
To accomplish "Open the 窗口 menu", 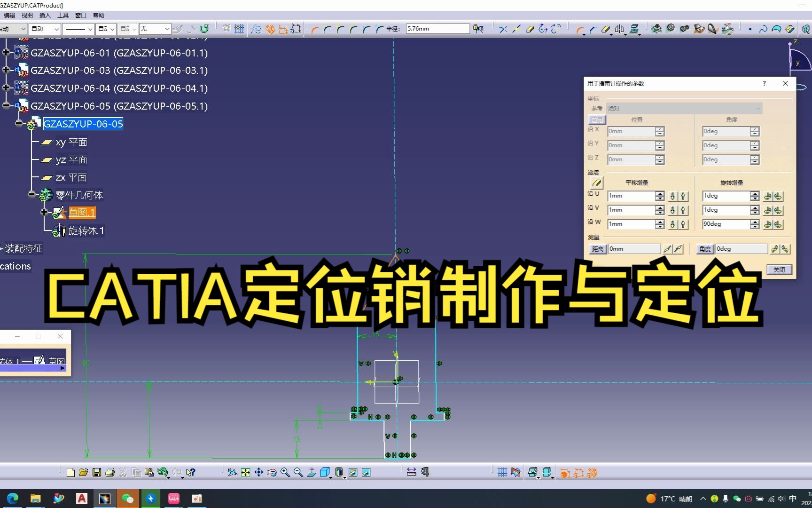I will [x=81, y=16].
